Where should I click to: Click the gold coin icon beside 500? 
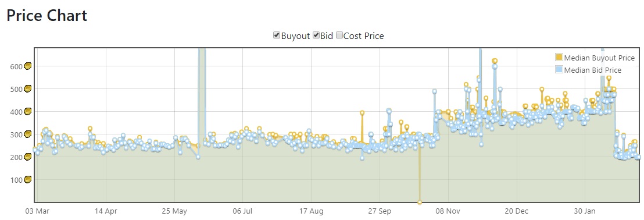click(28, 89)
